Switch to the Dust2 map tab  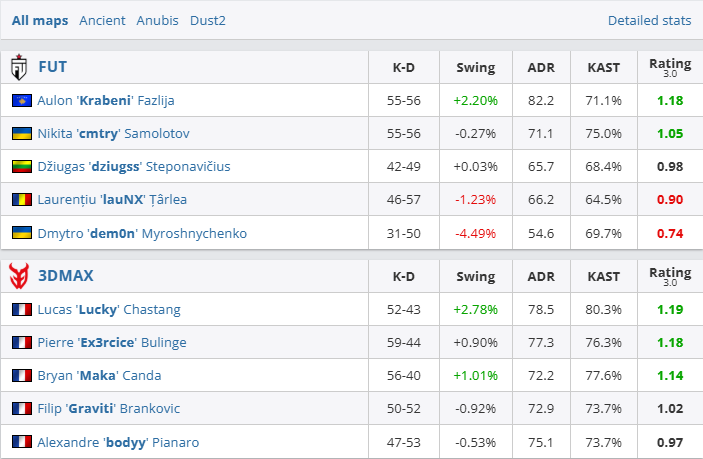[x=208, y=20]
